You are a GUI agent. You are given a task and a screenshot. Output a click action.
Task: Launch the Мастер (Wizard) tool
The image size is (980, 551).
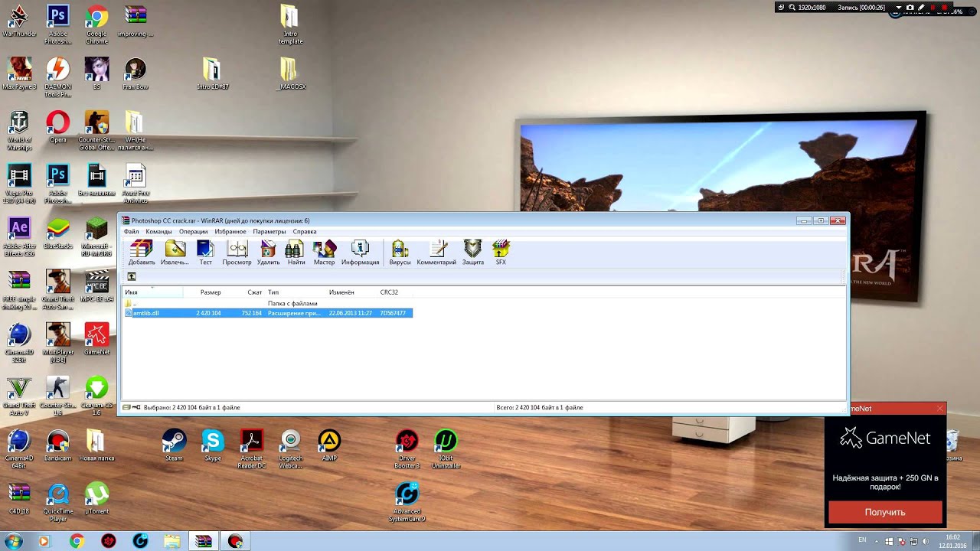point(325,253)
